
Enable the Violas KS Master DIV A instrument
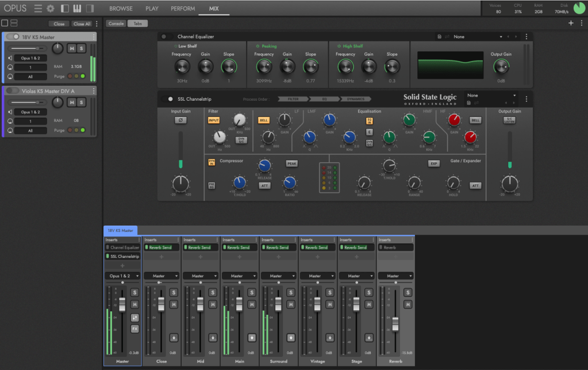pyautogui.click(x=12, y=91)
